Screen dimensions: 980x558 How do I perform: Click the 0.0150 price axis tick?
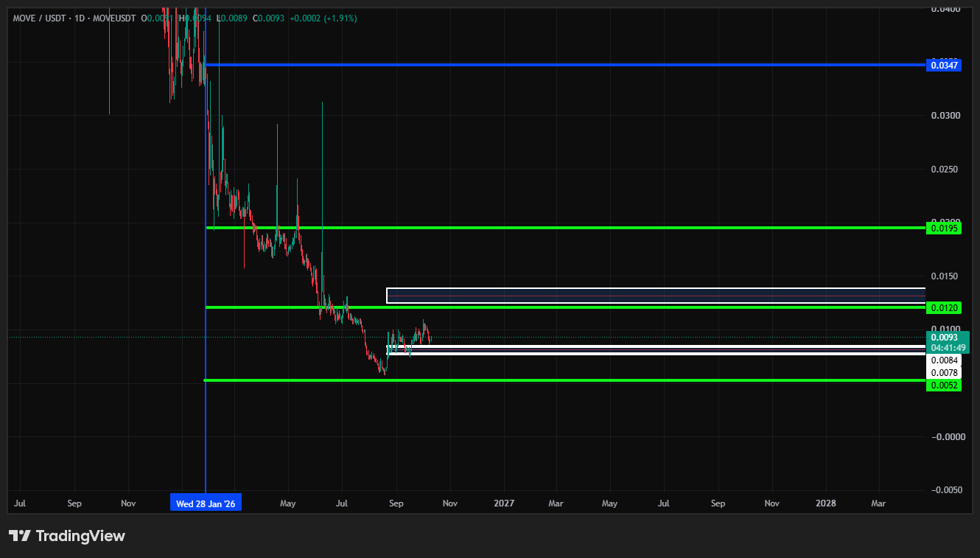point(944,276)
